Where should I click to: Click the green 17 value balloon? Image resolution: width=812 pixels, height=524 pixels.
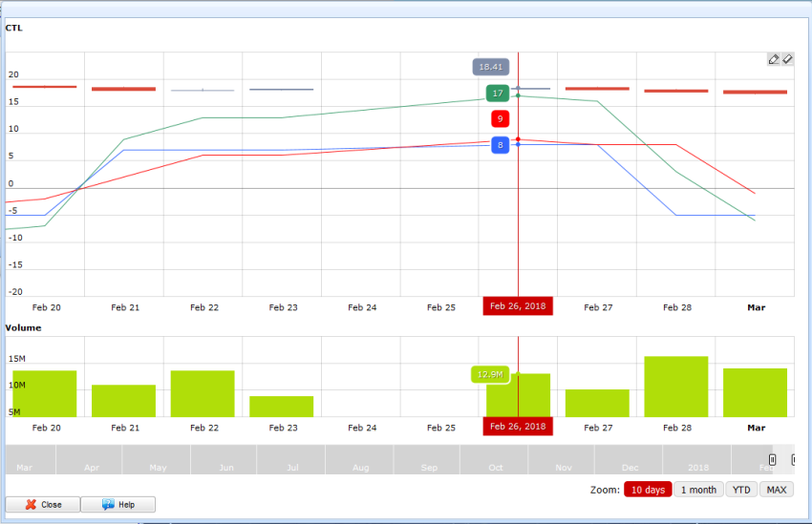click(x=497, y=94)
